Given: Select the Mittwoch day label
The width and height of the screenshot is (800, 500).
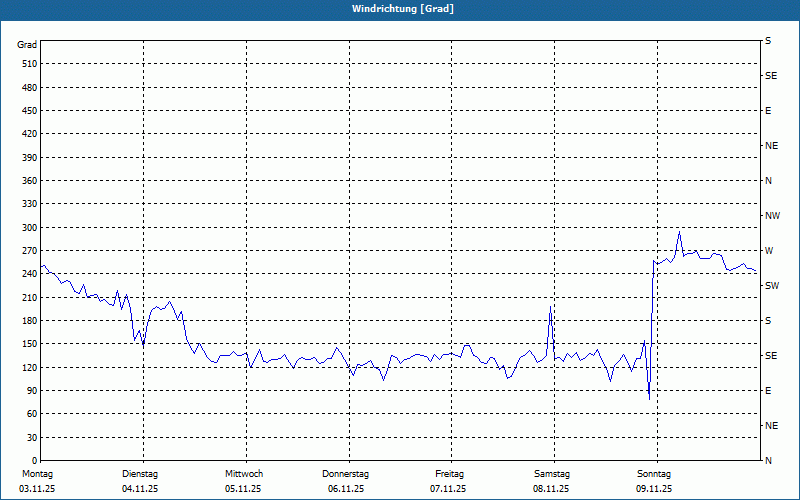Looking at the screenshot, I should 243,474.
